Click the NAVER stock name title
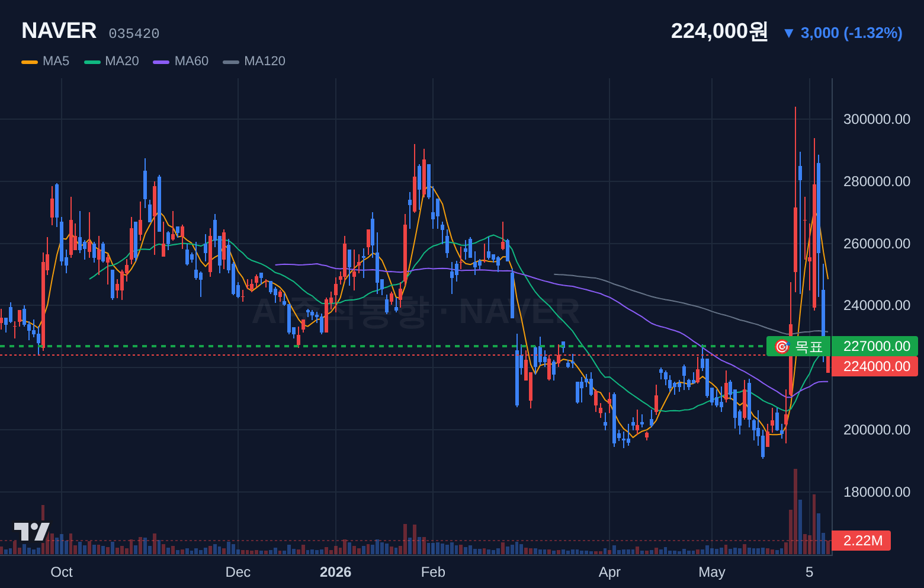 point(59,31)
